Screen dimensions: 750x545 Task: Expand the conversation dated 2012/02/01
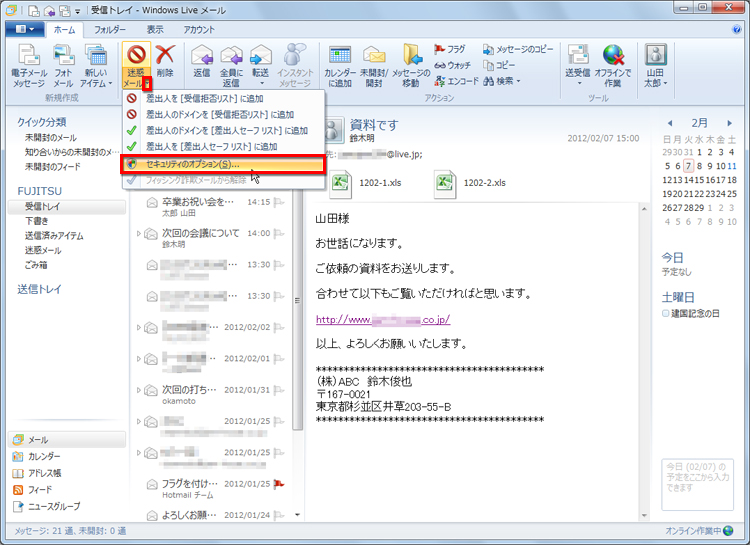click(139, 358)
